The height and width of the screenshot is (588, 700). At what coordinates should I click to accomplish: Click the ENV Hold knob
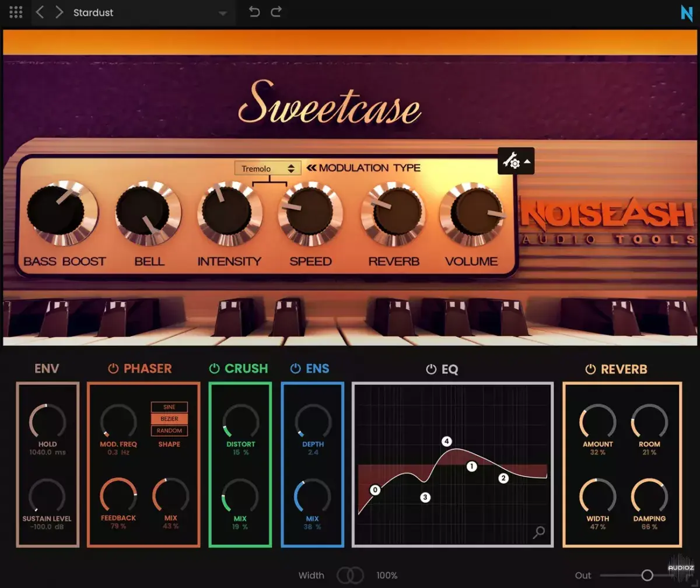[x=47, y=421]
